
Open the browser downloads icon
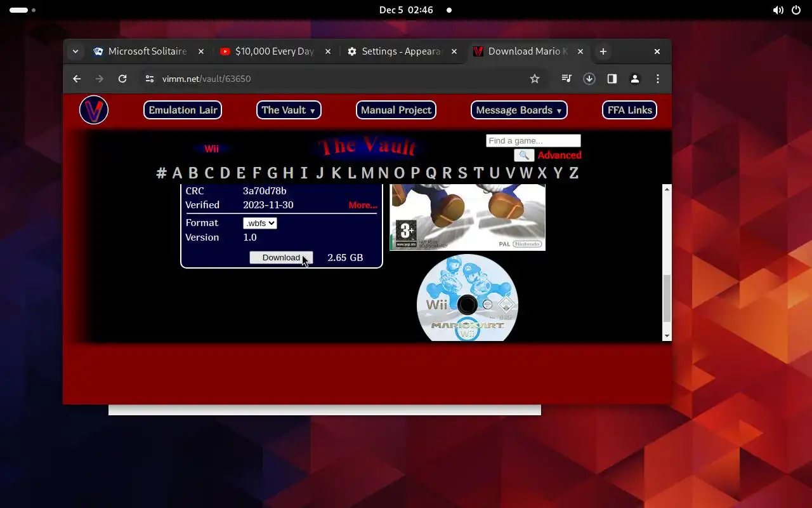[x=589, y=79]
